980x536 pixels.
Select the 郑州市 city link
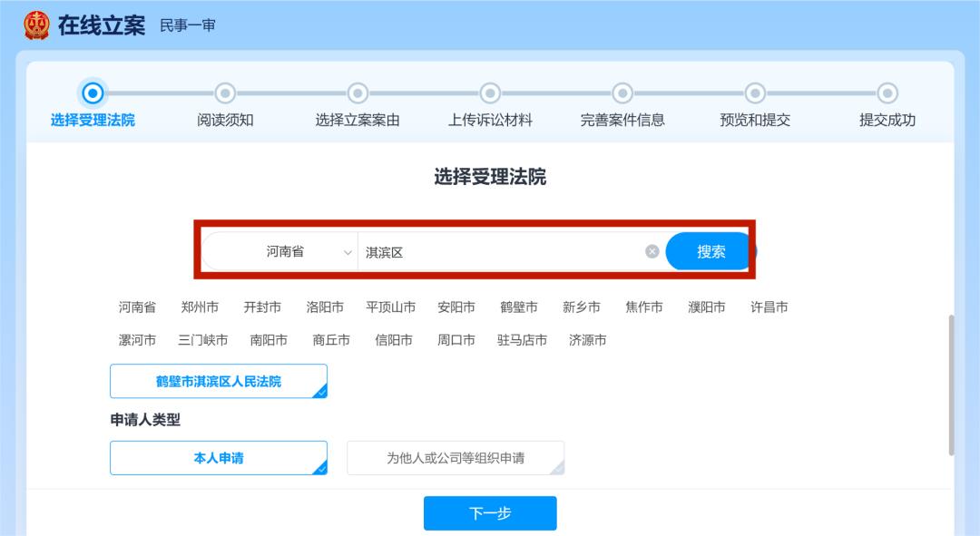200,307
